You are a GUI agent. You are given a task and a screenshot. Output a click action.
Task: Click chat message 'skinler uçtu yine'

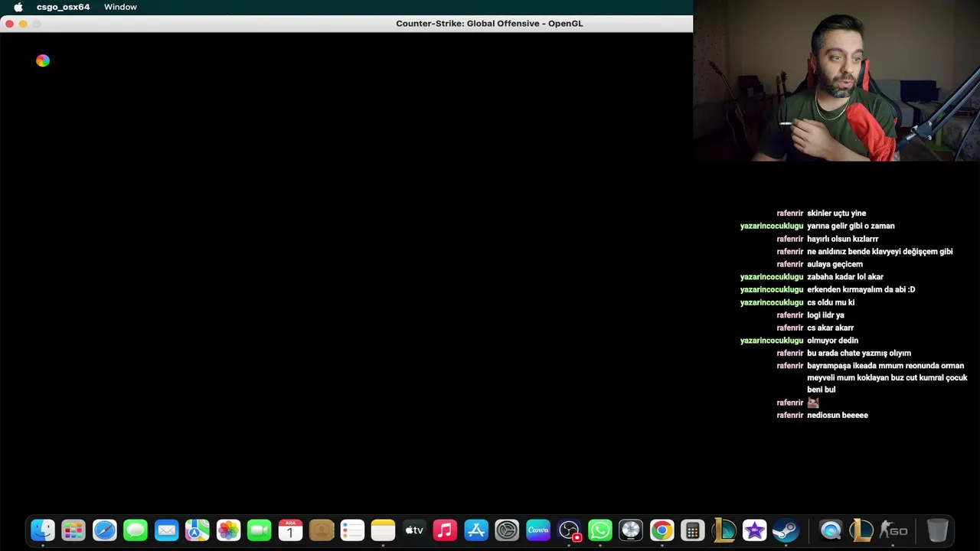[x=836, y=214]
